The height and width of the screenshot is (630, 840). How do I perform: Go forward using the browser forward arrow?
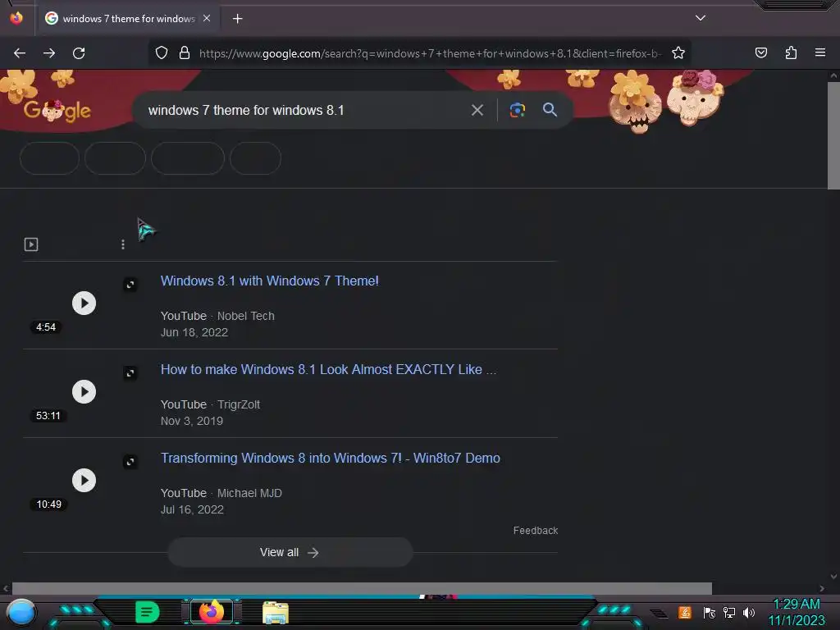coord(49,53)
